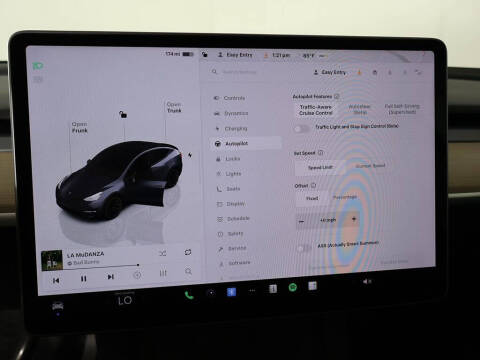The width and height of the screenshot is (480, 360).
Task: Show Set Speed info icon
Action: (x=320, y=153)
